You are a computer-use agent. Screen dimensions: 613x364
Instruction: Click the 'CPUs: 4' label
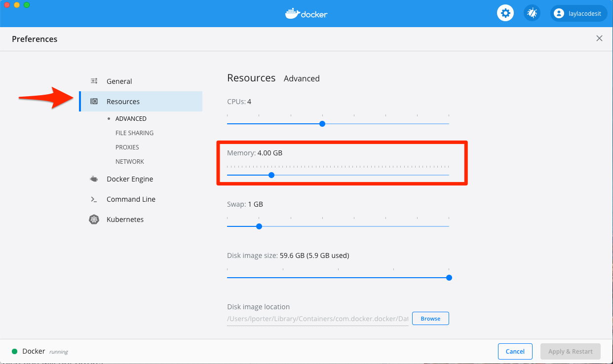239,102
